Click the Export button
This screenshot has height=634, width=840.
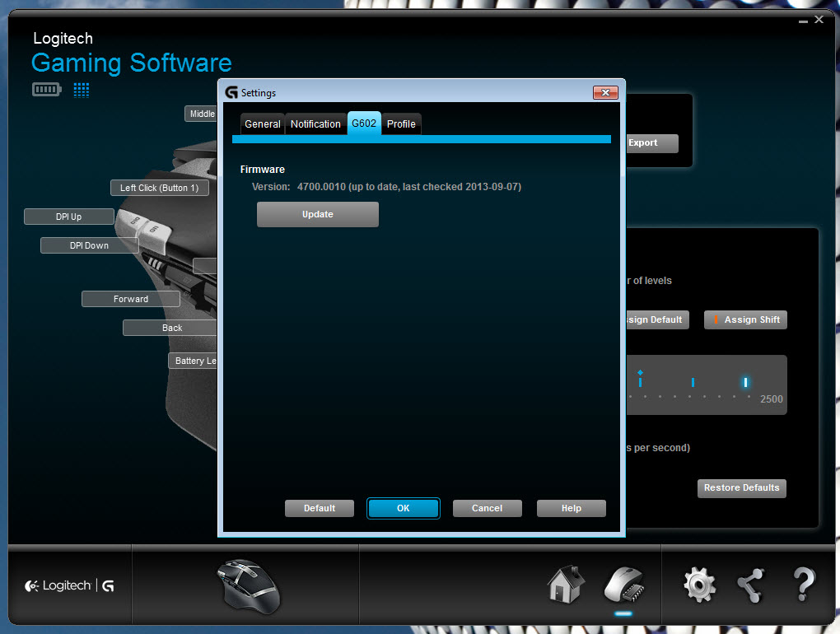click(x=652, y=143)
